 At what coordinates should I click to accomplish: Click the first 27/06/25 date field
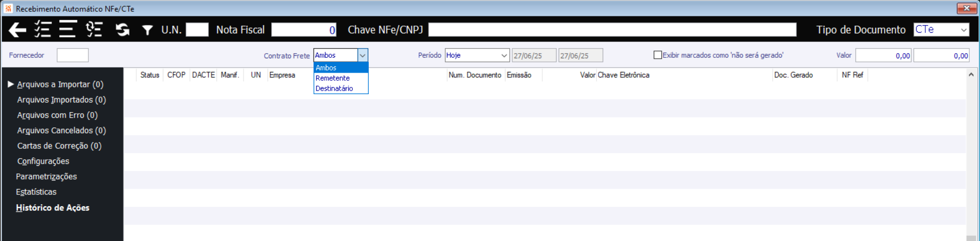[x=534, y=55]
